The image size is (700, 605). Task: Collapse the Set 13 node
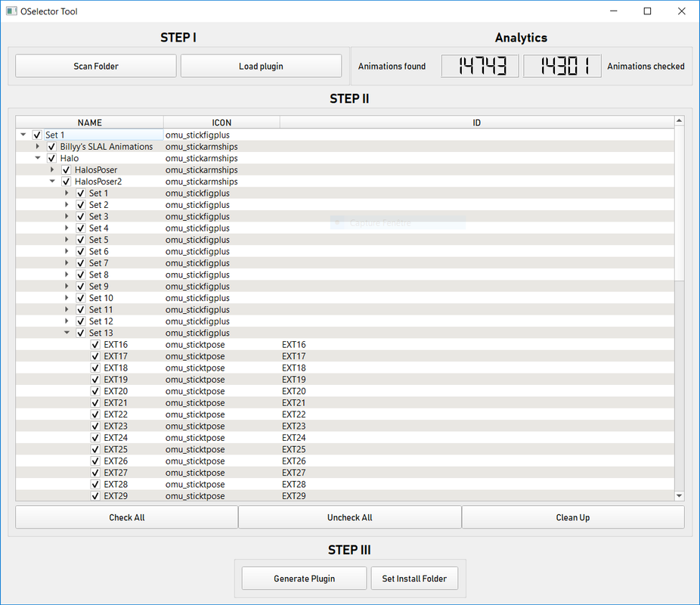67,332
